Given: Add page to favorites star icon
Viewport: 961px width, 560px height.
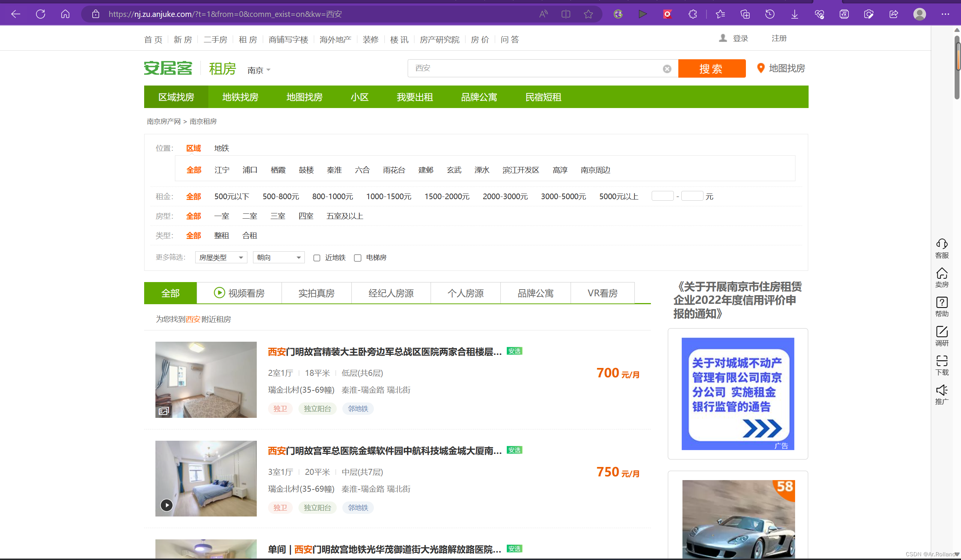Looking at the screenshot, I should click(588, 14).
